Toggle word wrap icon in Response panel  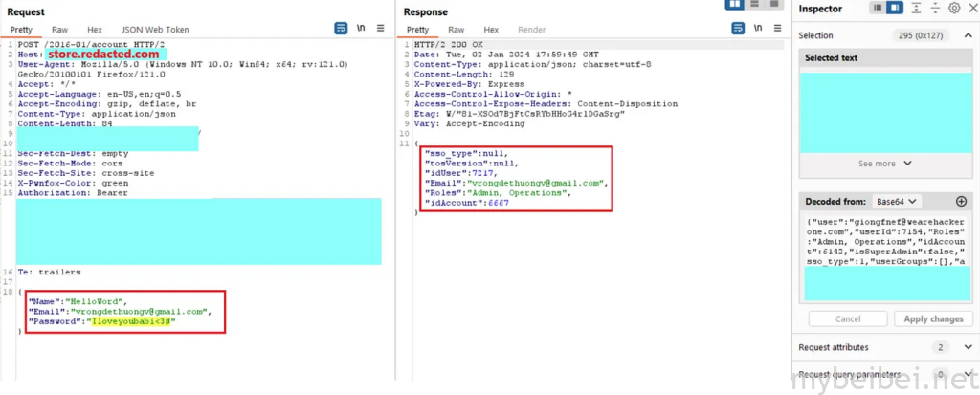736,30
